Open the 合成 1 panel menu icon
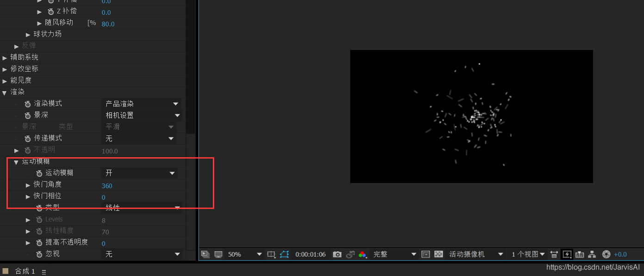 coord(44,272)
